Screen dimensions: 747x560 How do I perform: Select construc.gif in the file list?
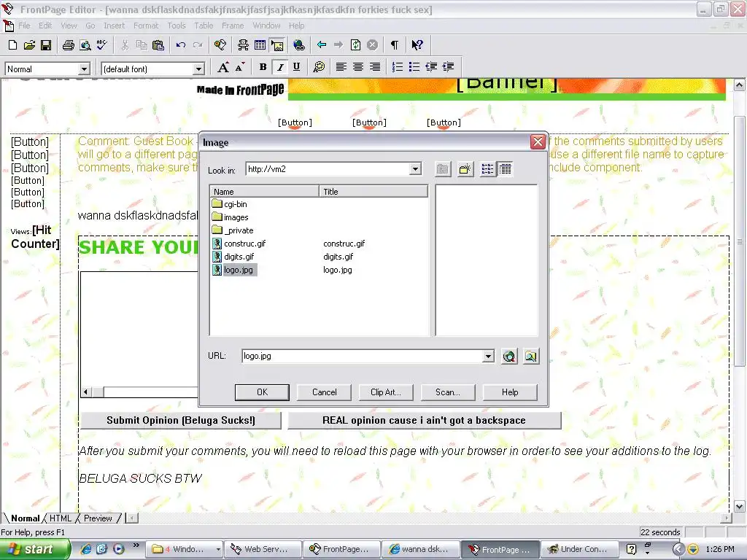[x=239, y=244]
